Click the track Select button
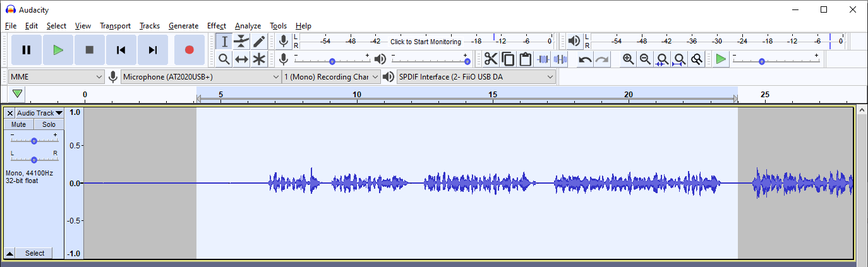Image resolution: width=868 pixels, height=267 pixels. pyautogui.click(x=35, y=253)
